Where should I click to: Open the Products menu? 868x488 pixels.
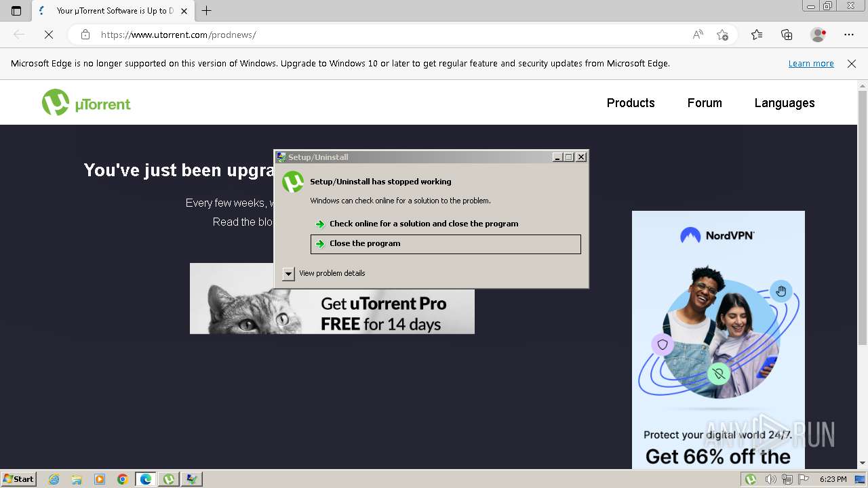[631, 103]
